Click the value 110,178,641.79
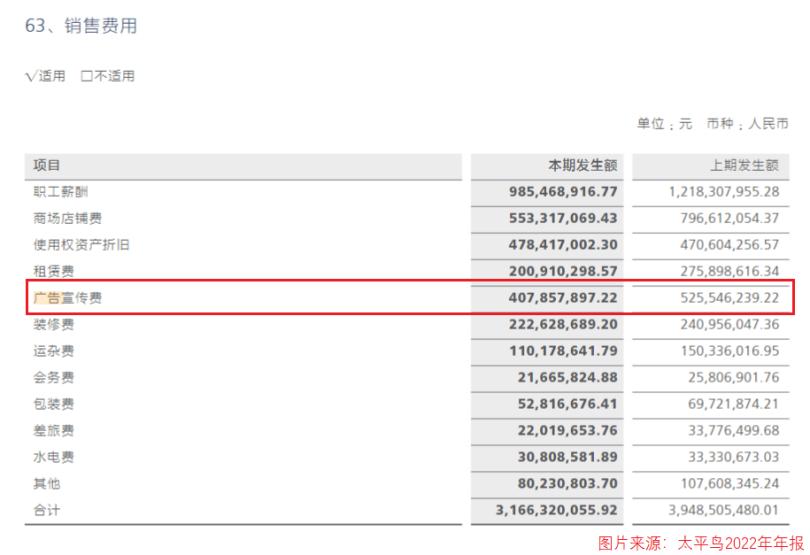 (564, 351)
